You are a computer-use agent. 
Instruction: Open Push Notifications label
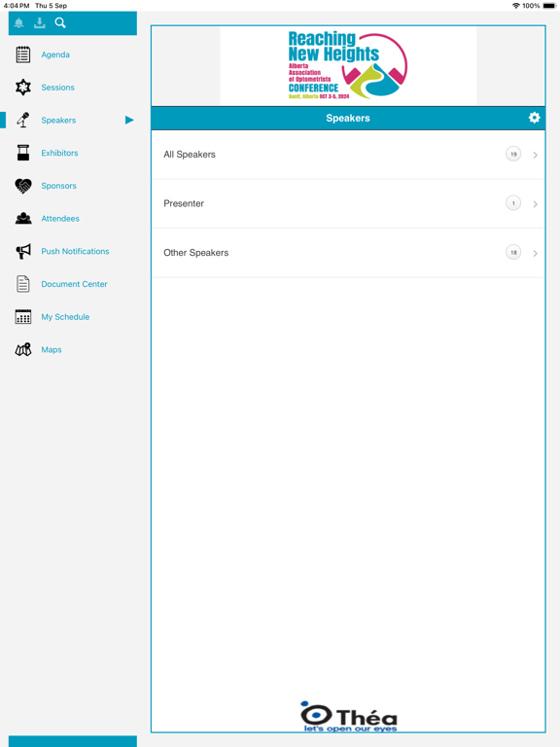[x=75, y=251]
